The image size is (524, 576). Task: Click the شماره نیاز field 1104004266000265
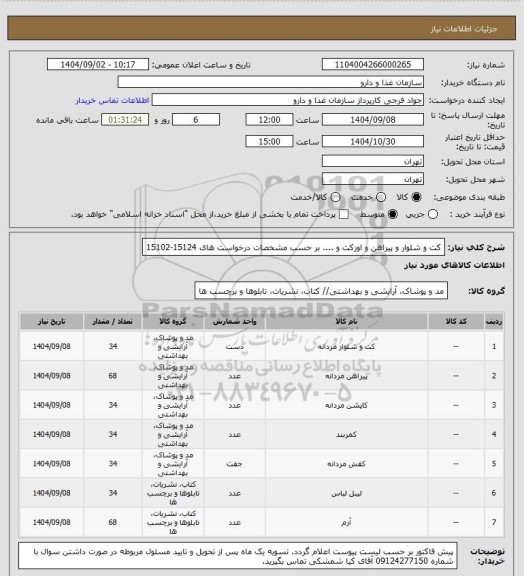(373, 64)
